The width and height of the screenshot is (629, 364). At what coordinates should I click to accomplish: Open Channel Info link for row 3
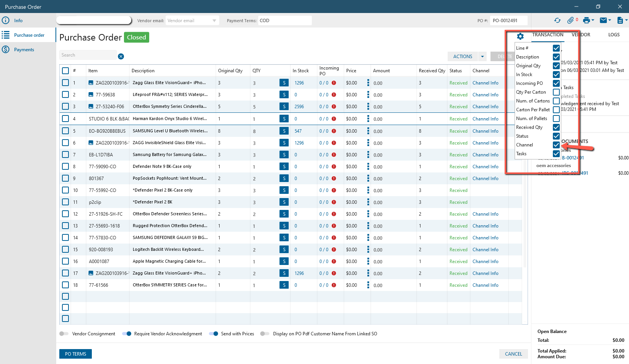485,107
